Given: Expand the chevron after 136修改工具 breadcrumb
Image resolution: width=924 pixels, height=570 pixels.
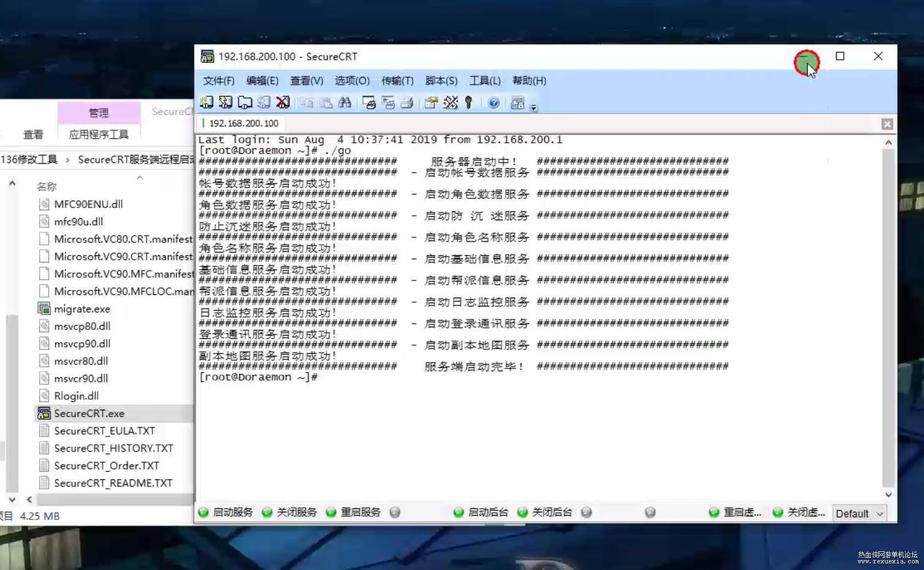Looking at the screenshot, I should point(67,160).
